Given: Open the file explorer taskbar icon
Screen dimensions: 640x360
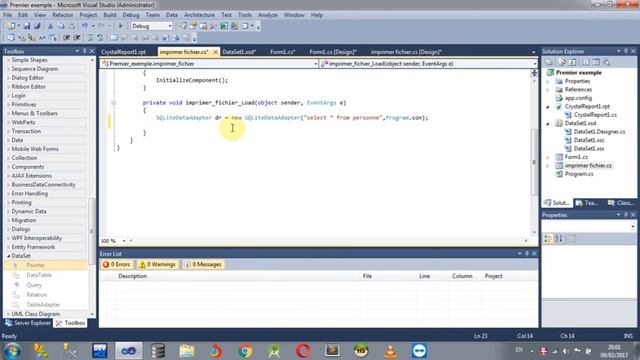Looking at the screenshot, I should 187,351.
